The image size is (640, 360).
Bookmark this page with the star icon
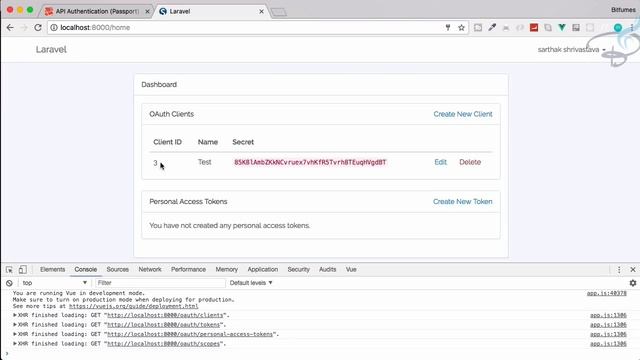pyautogui.click(x=461, y=27)
